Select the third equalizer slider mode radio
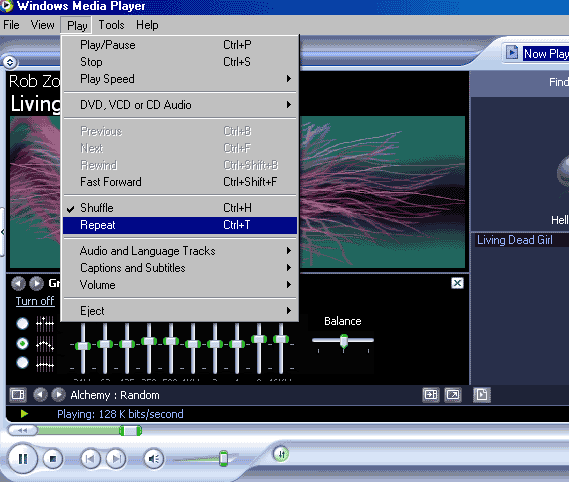 tap(22, 362)
